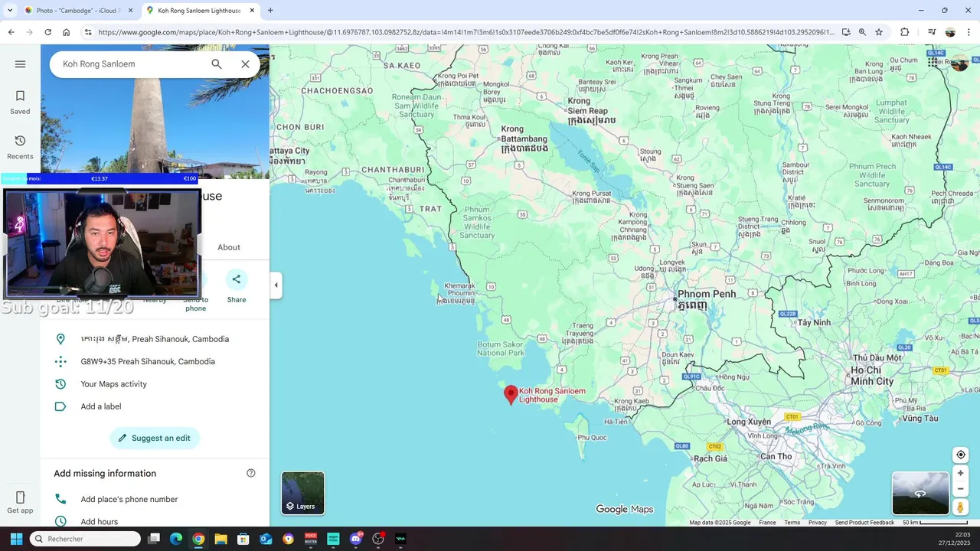Click Ho Chi Minh City map label
The width and height of the screenshot is (980, 551).
coord(872,376)
